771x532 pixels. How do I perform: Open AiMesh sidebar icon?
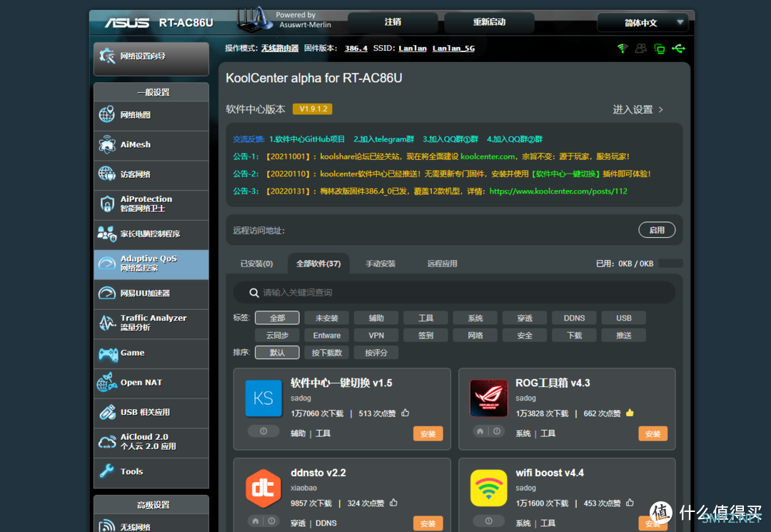(x=106, y=144)
